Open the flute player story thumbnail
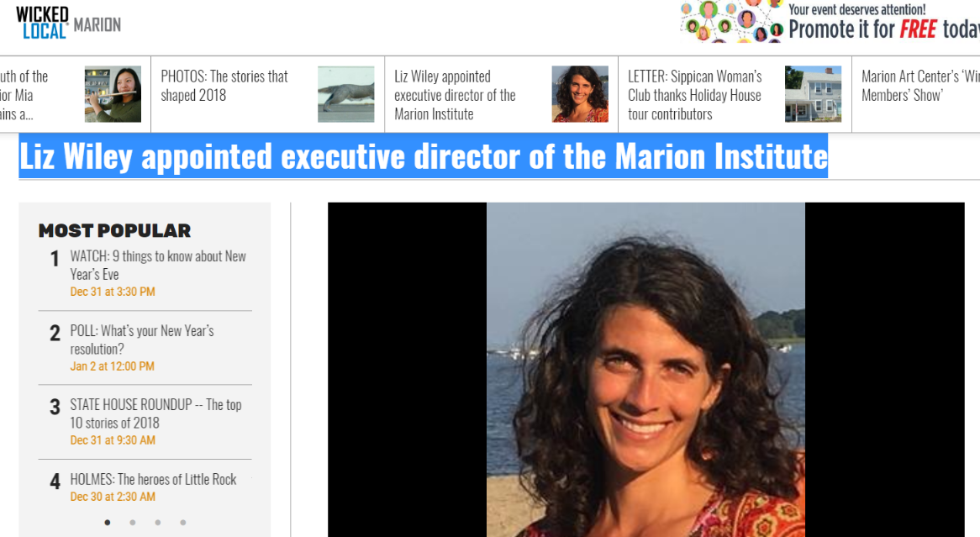 coord(113,94)
